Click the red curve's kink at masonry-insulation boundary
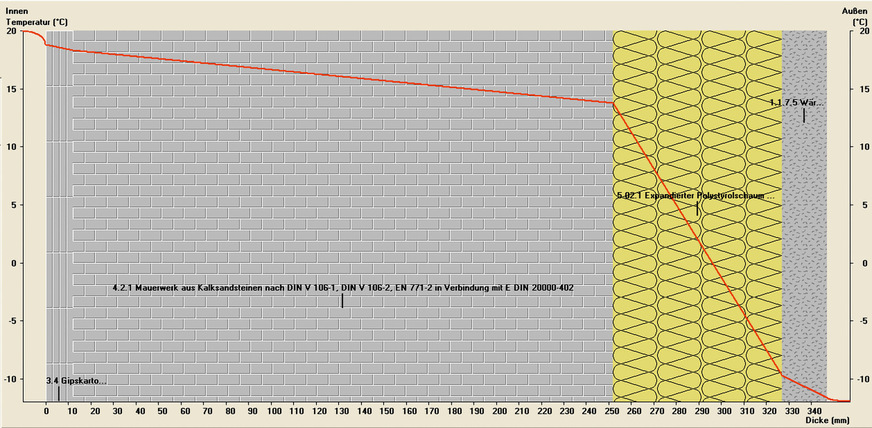This screenshot has height=428, width=872. tap(613, 102)
